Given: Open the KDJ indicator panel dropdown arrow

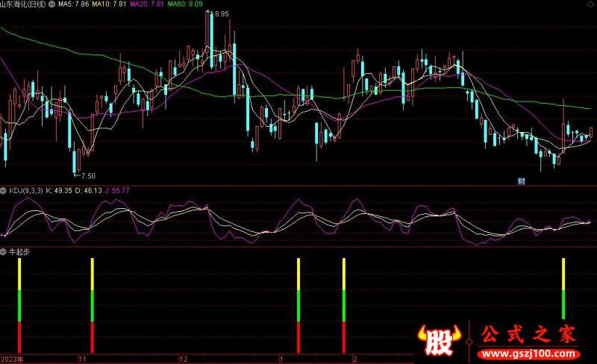Looking at the screenshot, I should pos(4,191).
